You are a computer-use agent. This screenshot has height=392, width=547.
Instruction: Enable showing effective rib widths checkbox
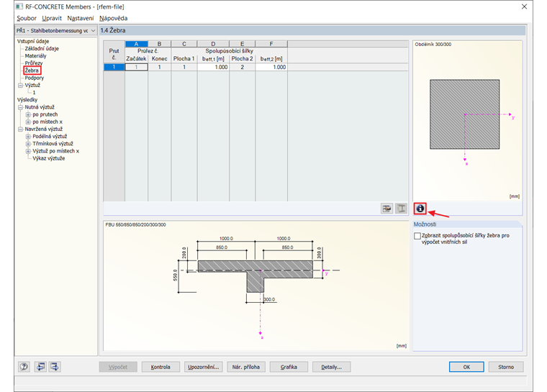click(417, 236)
